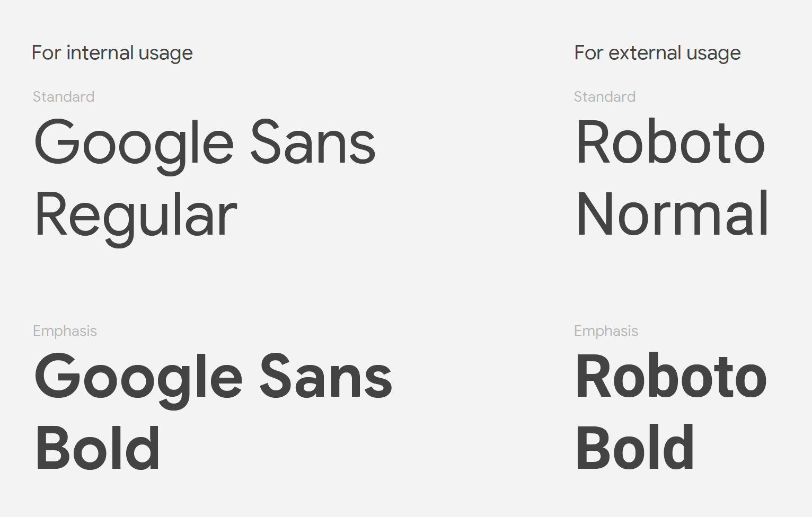Image resolution: width=812 pixels, height=517 pixels.
Task: Click the word 'external' in the heading
Action: click(x=645, y=53)
